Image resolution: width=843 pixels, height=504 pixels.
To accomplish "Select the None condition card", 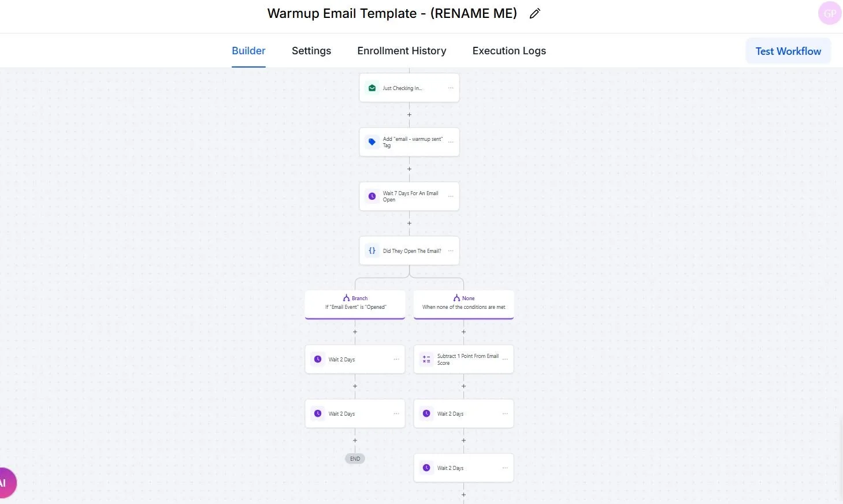I will (x=463, y=304).
